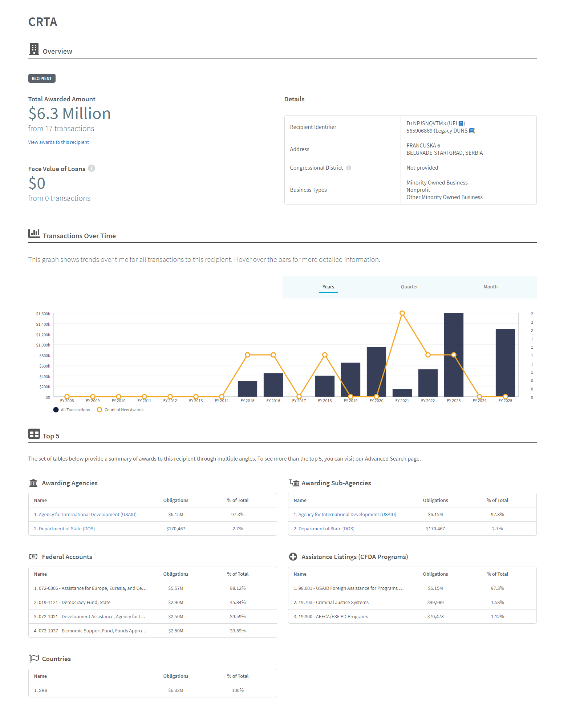This screenshot has width=588, height=721.
Task: Switch chart to Quarter view
Action: click(409, 287)
